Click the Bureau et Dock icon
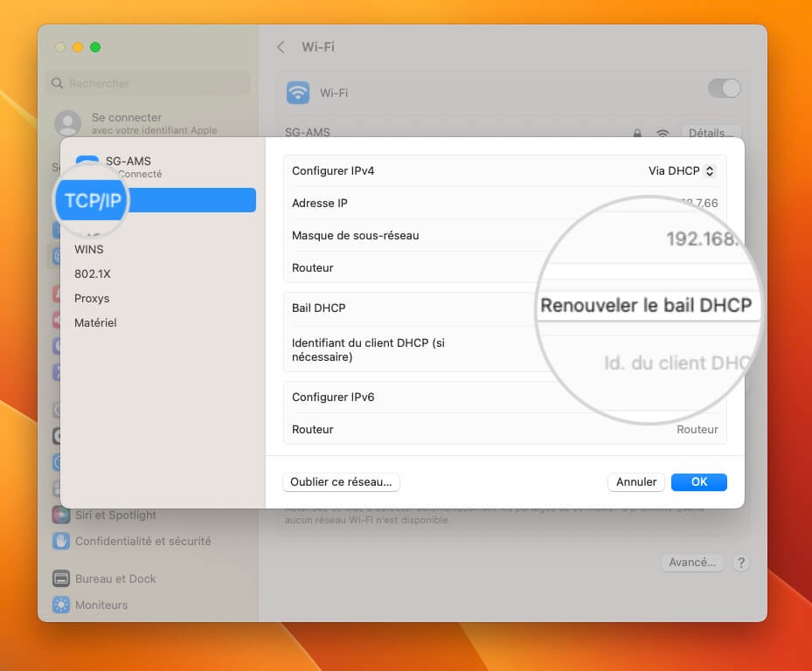This screenshot has width=812, height=671. coord(61,579)
